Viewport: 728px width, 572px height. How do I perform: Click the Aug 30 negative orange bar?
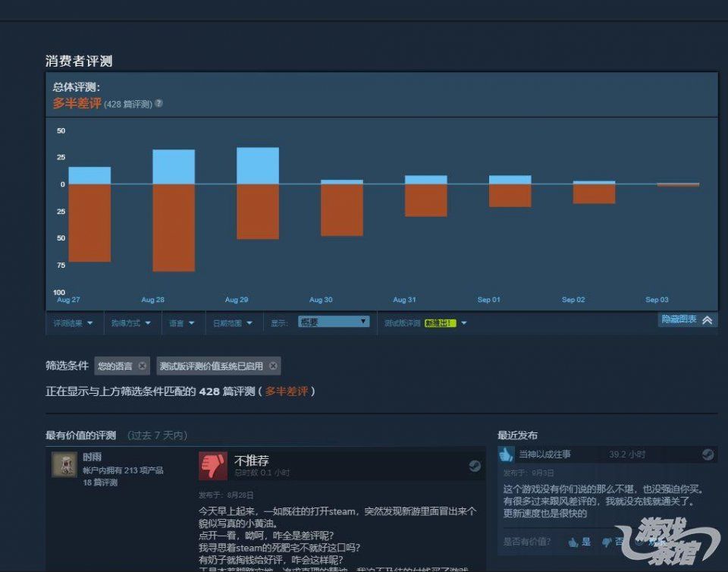(342, 210)
